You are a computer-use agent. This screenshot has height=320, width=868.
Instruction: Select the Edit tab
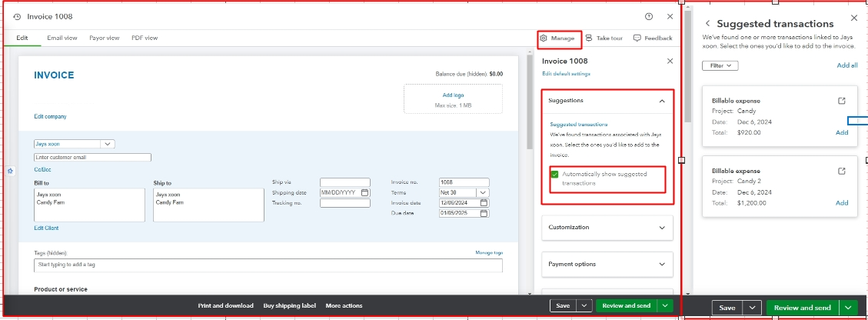click(22, 38)
